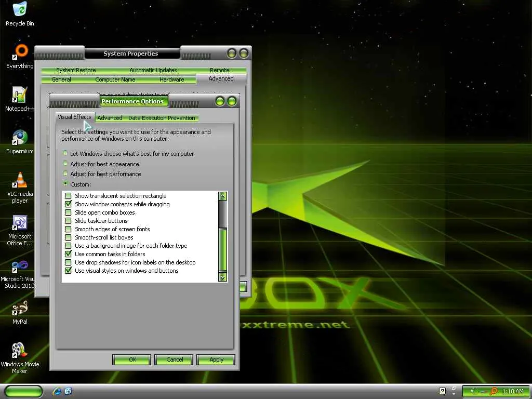Uncheck Use common tasks in folders
The height and width of the screenshot is (399, 532).
[68, 254]
